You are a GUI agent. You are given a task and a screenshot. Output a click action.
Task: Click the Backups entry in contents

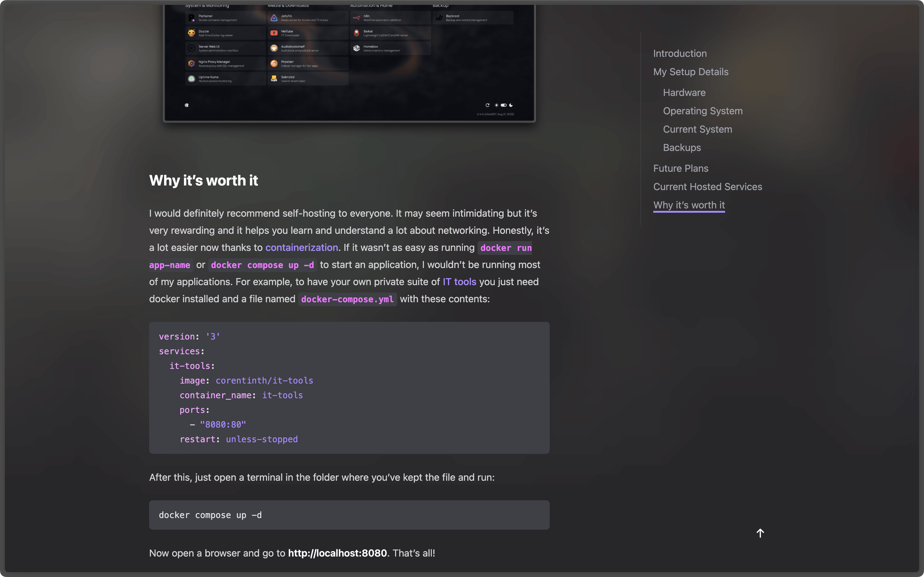tap(682, 148)
